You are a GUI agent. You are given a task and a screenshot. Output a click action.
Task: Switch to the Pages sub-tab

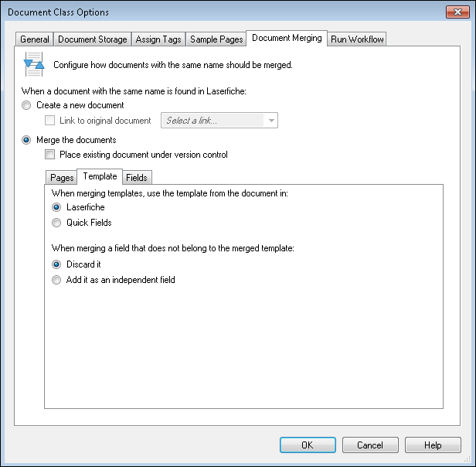(x=62, y=177)
